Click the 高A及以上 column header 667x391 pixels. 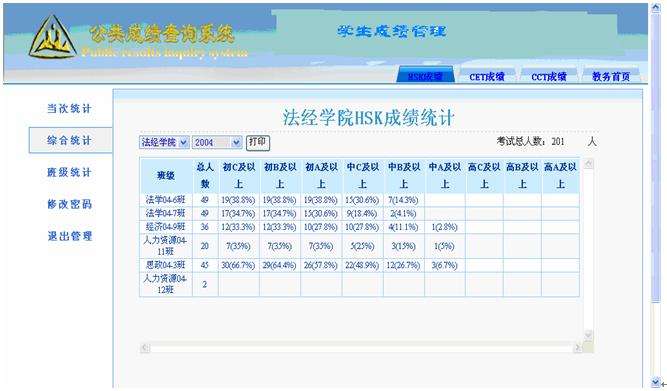560,176
